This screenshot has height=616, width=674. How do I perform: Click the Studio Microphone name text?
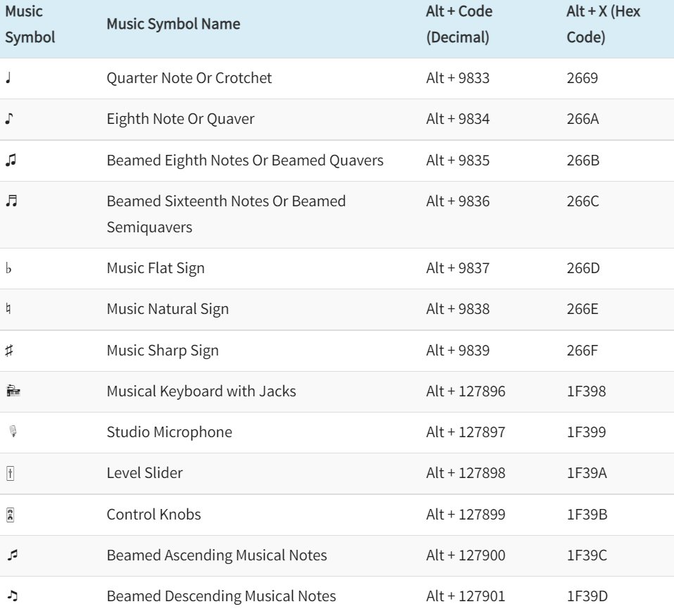click(x=169, y=432)
